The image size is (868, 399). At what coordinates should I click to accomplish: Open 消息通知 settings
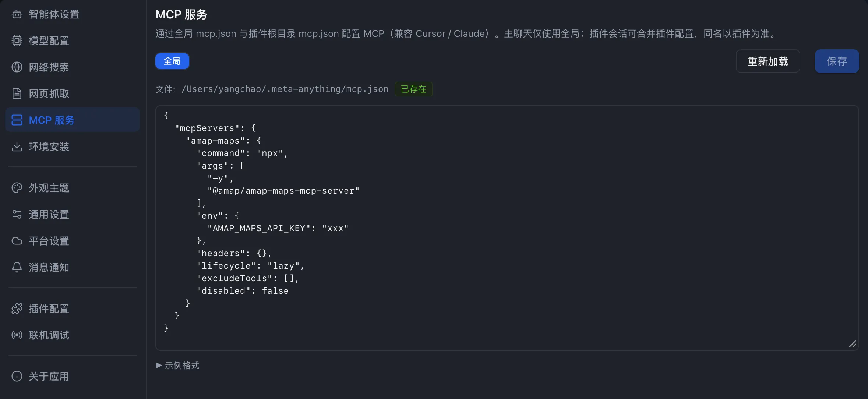tap(73, 268)
